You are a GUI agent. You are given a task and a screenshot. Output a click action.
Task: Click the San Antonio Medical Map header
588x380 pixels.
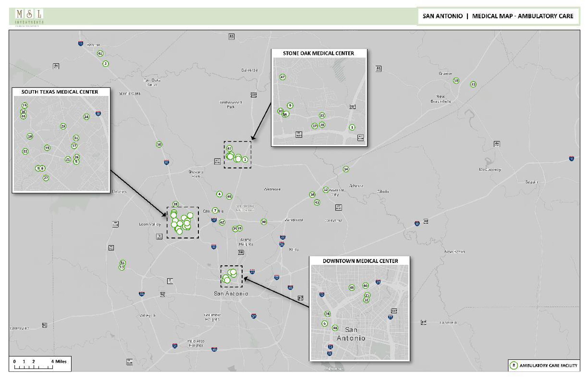pos(498,16)
